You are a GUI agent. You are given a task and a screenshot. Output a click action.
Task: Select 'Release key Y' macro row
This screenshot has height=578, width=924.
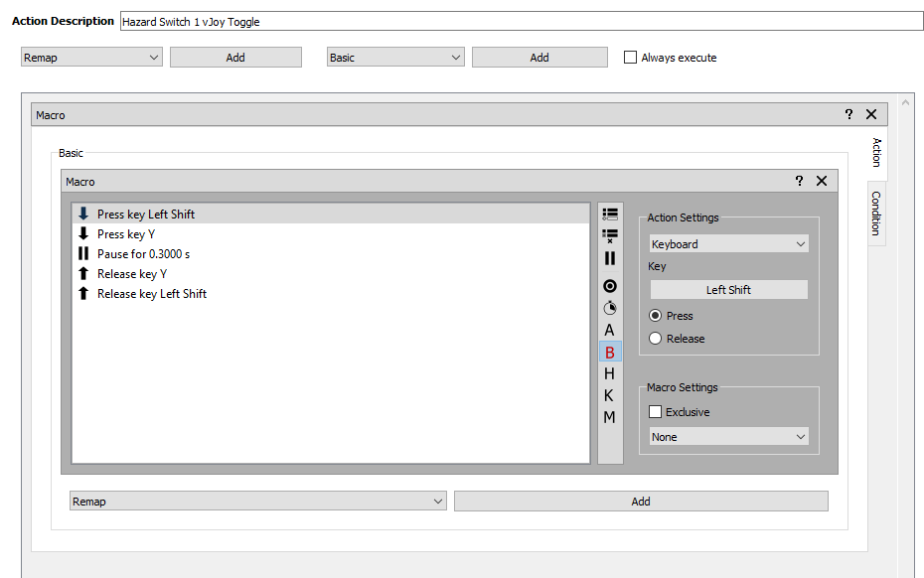[331, 274]
